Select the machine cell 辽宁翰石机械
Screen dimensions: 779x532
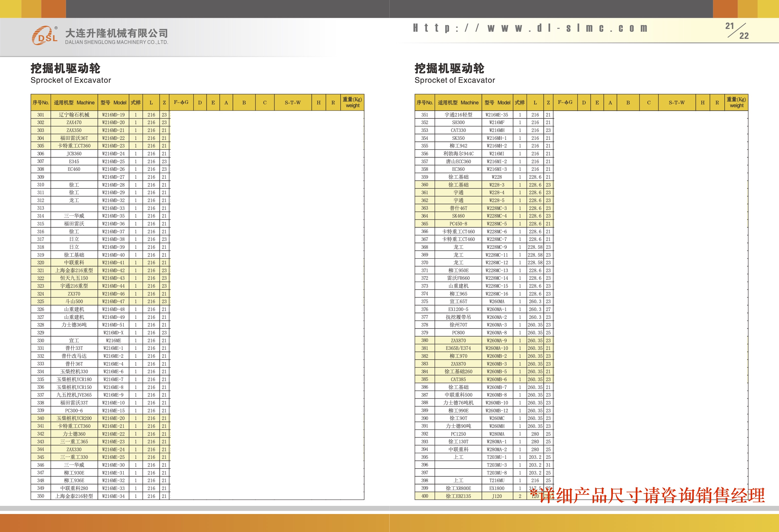pyautogui.click(x=74, y=115)
